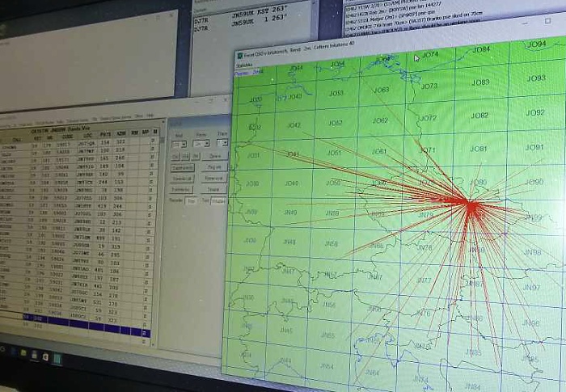Click the DJ7R callsign in the second row

201,30
